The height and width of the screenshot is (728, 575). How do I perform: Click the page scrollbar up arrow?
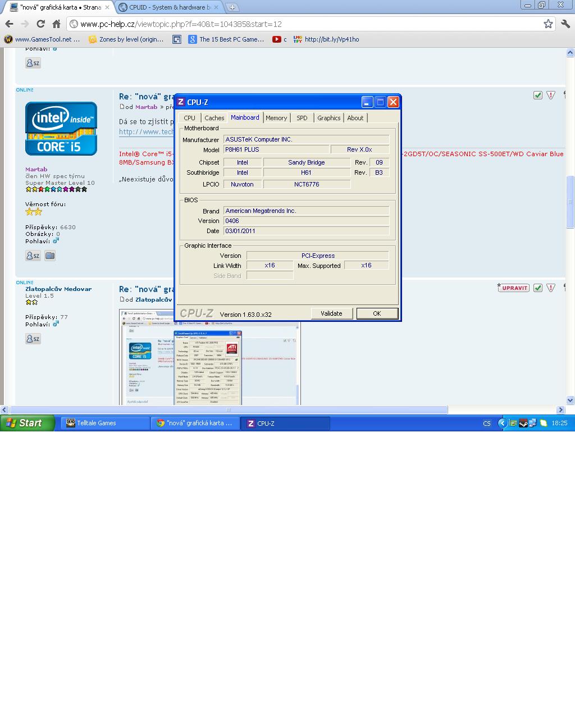pyautogui.click(x=571, y=52)
